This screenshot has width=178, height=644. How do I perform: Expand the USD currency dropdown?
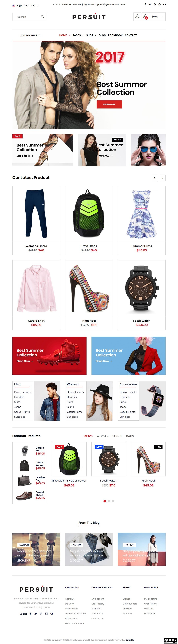(35, 5)
